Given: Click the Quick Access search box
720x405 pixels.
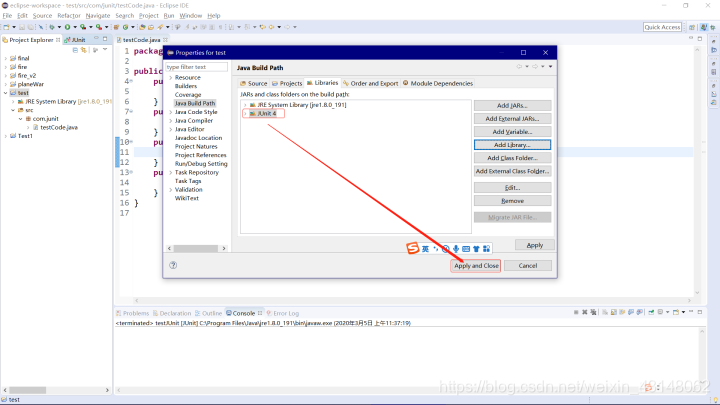Looking at the screenshot, I should [x=662, y=27].
